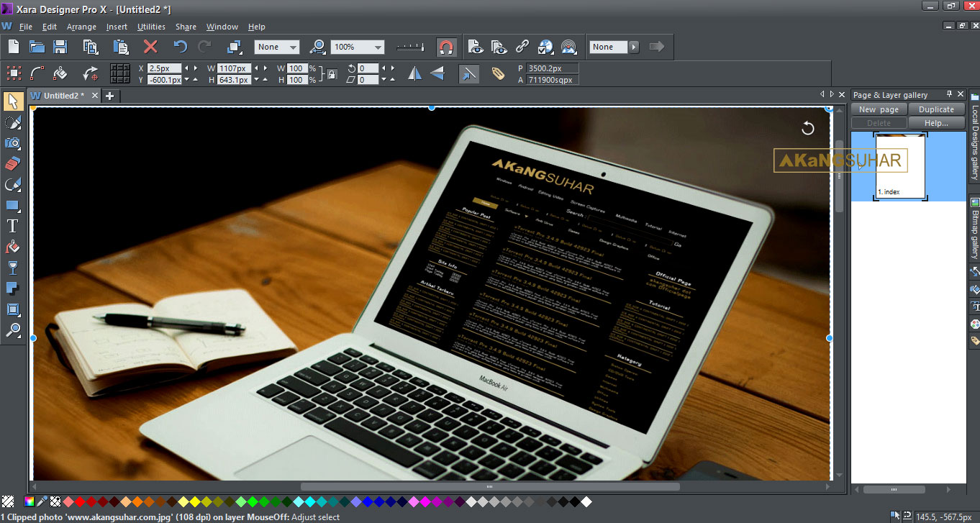The image size is (980, 523).
Task: Undo the last action
Action: coord(181,47)
